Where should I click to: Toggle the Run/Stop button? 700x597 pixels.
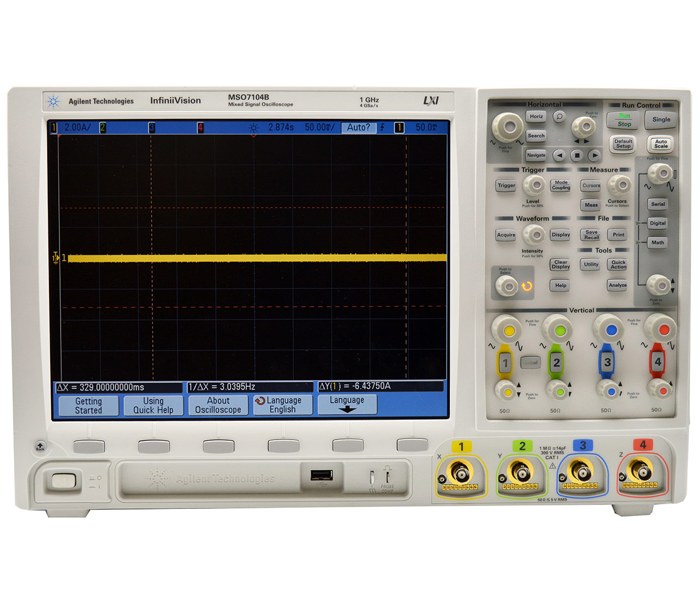point(624,120)
